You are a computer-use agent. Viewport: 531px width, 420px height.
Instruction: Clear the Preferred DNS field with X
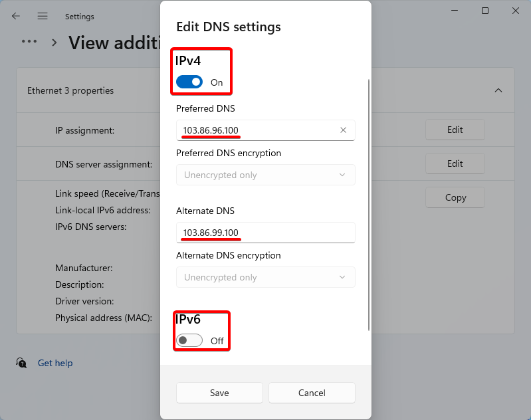click(x=344, y=130)
